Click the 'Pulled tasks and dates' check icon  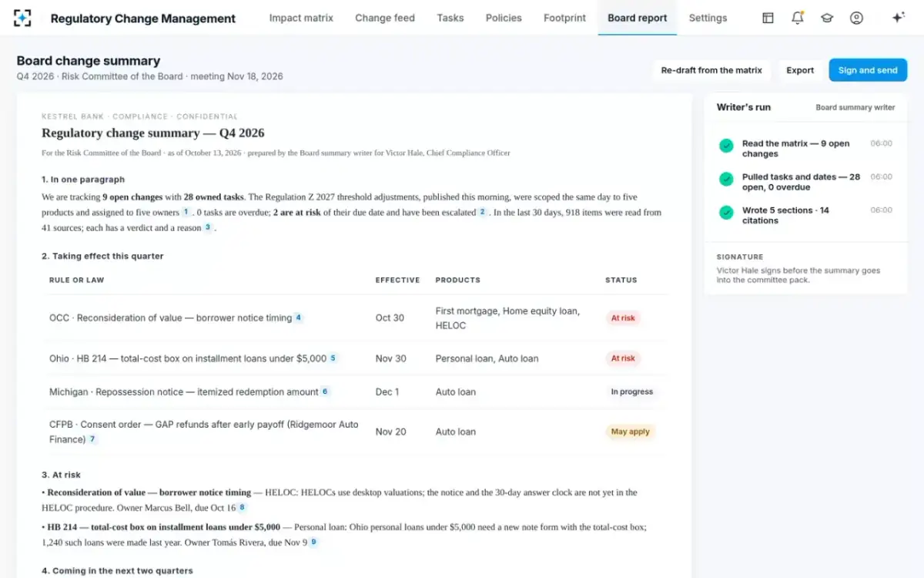[x=725, y=179]
